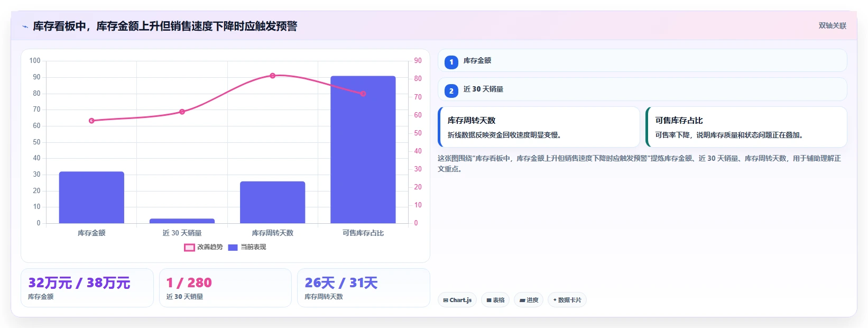Select the tall 可售库存占比 bar
This screenshot has height=328, width=868.
[363, 150]
